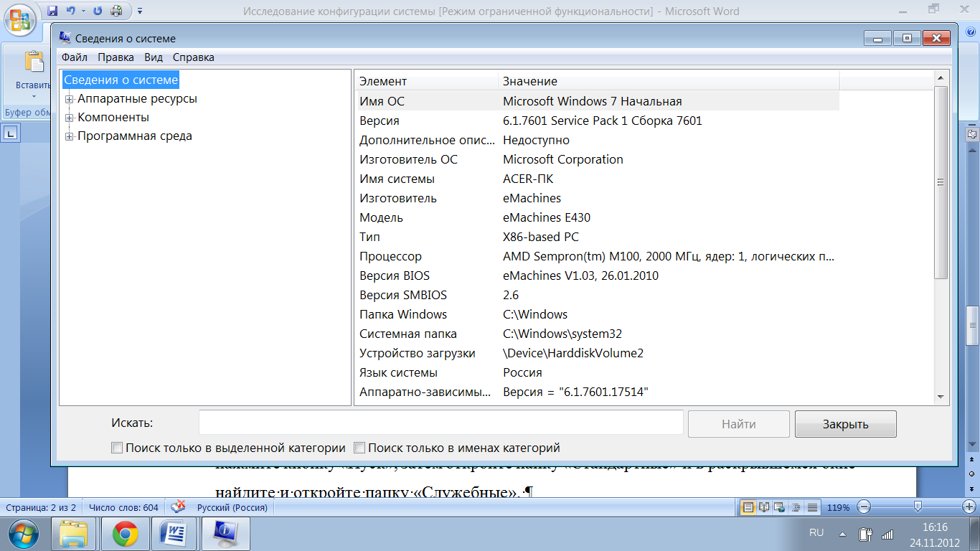This screenshot has width=980, height=551.
Task: Click the Quick Print icon in Word's toolbar
Action: pyautogui.click(x=116, y=11)
